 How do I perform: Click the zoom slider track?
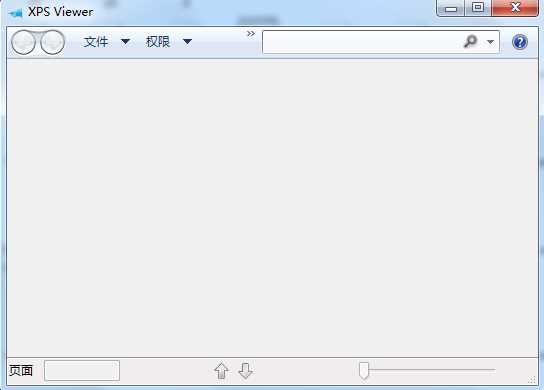coord(432,370)
